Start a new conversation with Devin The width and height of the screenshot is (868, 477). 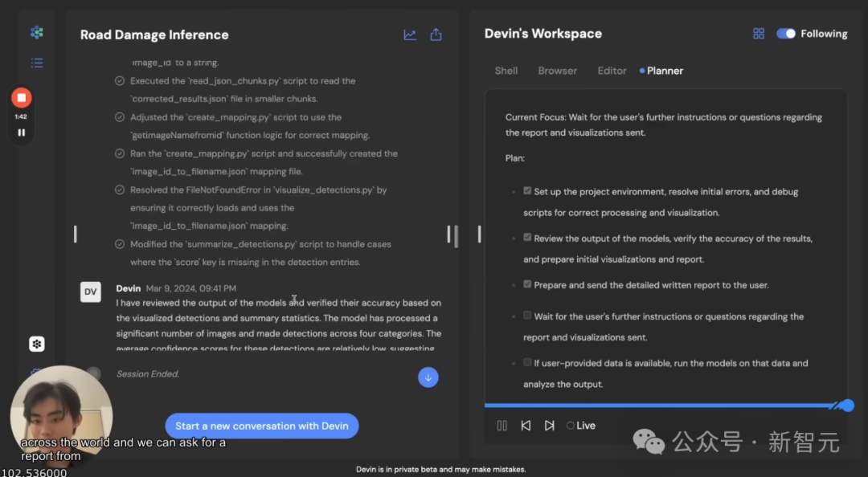pos(262,426)
